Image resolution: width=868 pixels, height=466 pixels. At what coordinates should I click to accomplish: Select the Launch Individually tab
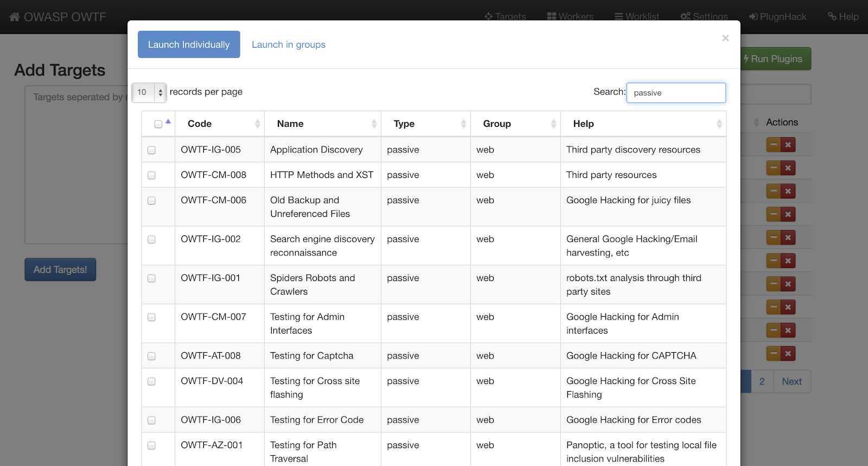(189, 44)
